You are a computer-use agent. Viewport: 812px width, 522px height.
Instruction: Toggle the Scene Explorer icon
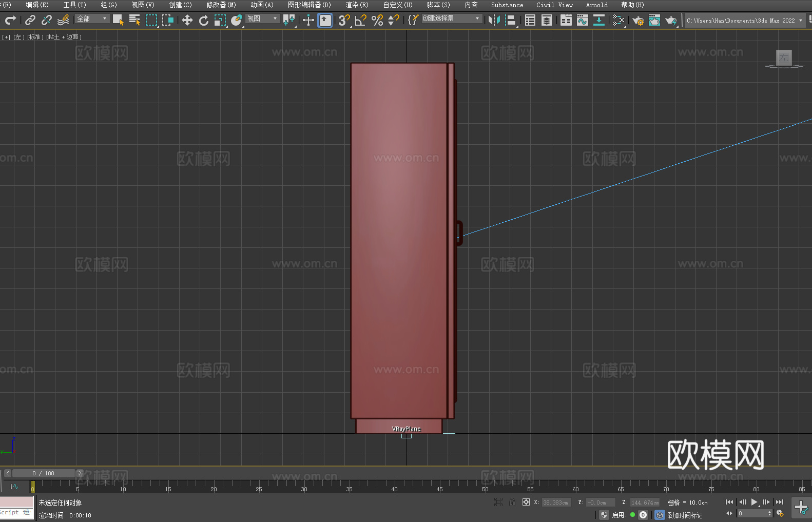point(530,20)
